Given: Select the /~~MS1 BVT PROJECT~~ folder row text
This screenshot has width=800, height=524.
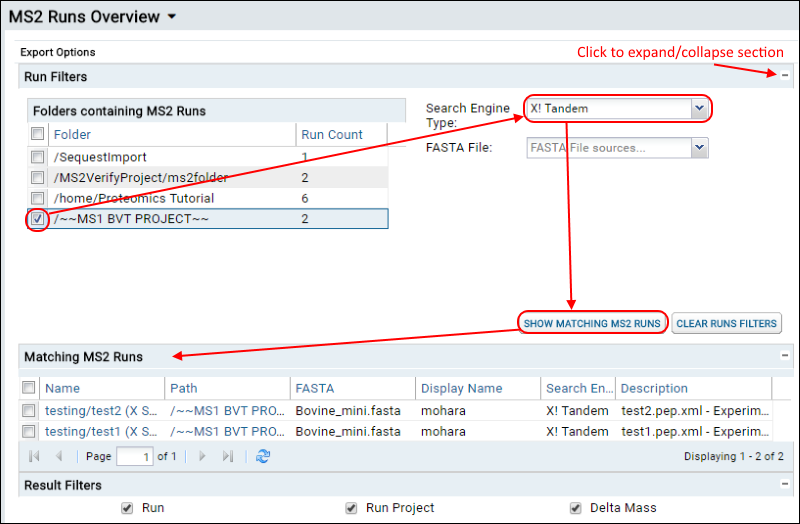Looking at the screenshot, I should 131,219.
